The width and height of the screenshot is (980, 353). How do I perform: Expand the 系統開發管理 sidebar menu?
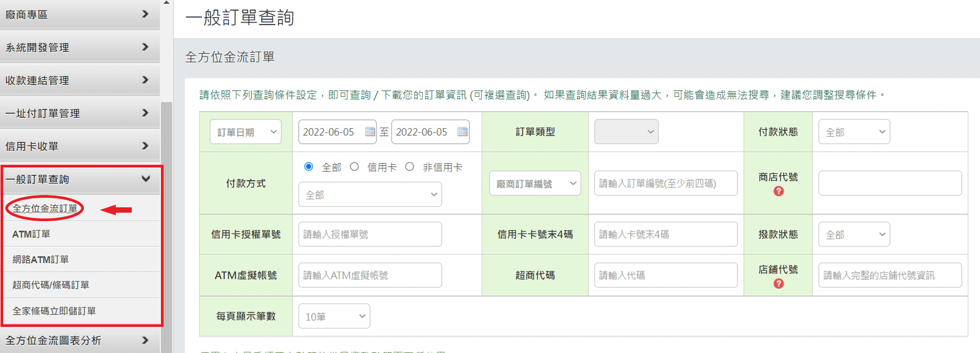point(80,47)
